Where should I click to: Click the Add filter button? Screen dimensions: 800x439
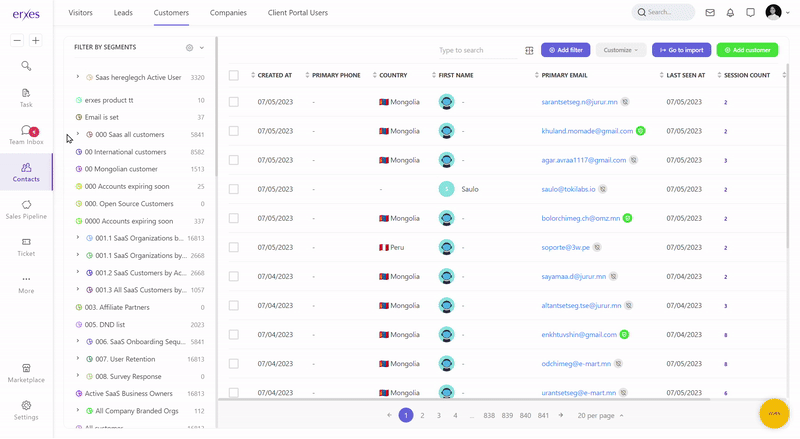566,50
